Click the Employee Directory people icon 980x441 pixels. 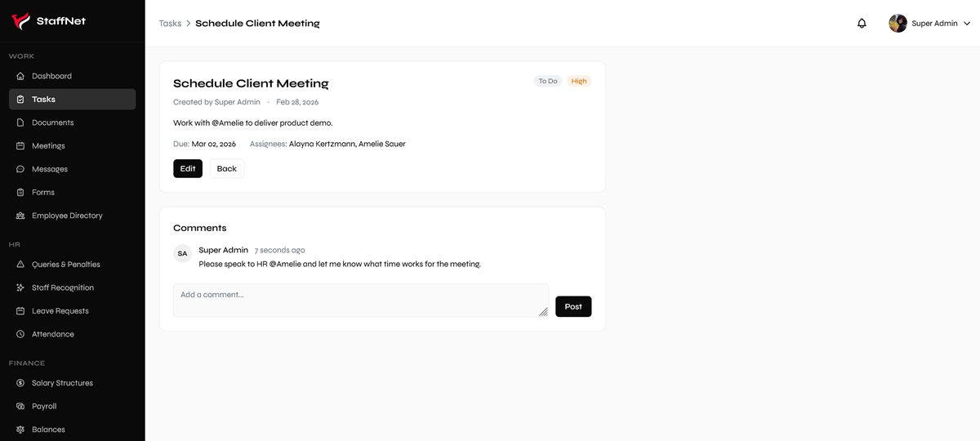20,216
